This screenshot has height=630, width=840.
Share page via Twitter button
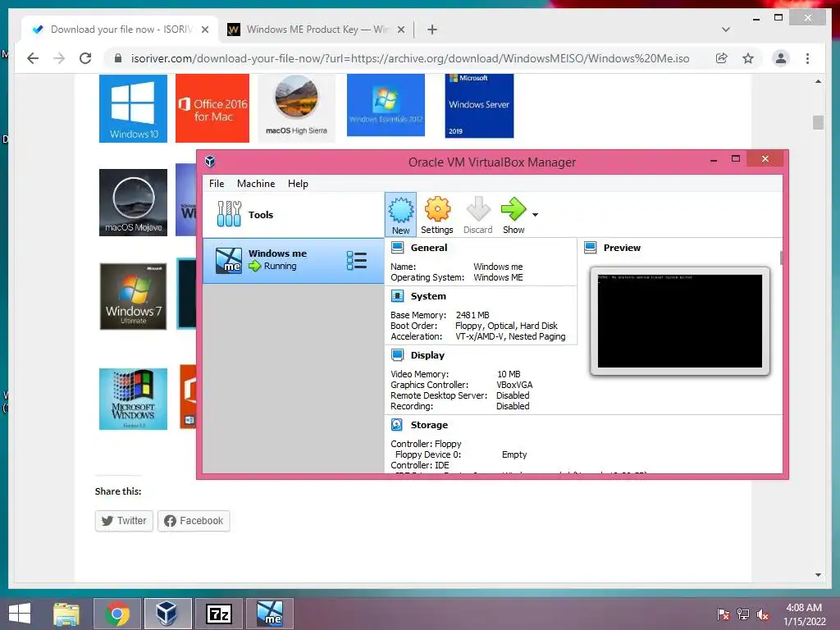pos(124,521)
